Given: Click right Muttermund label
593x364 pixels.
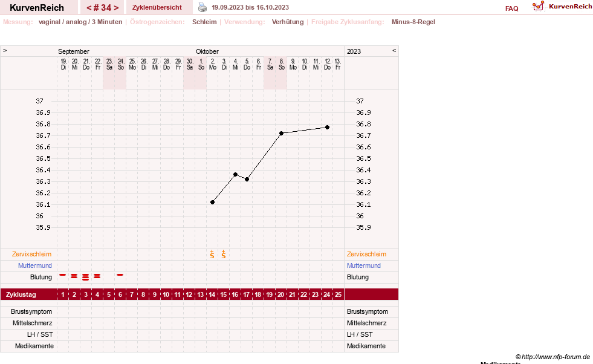Looking at the screenshot, I should 364,265.
